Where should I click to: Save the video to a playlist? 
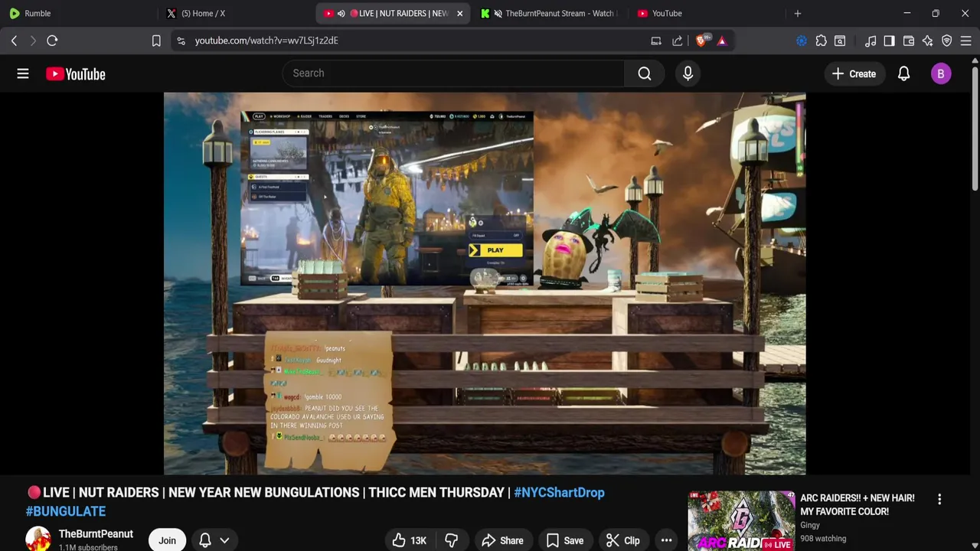pyautogui.click(x=564, y=540)
